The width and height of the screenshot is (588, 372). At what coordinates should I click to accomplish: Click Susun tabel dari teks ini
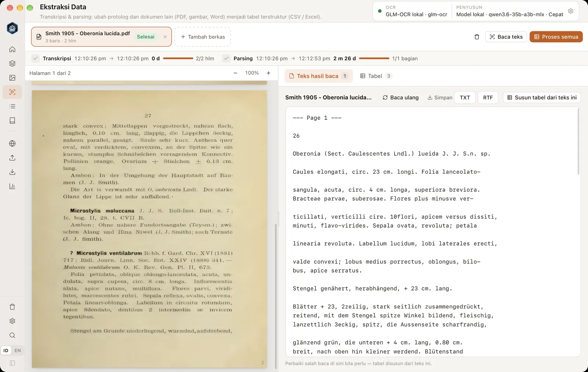tap(542, 97)
